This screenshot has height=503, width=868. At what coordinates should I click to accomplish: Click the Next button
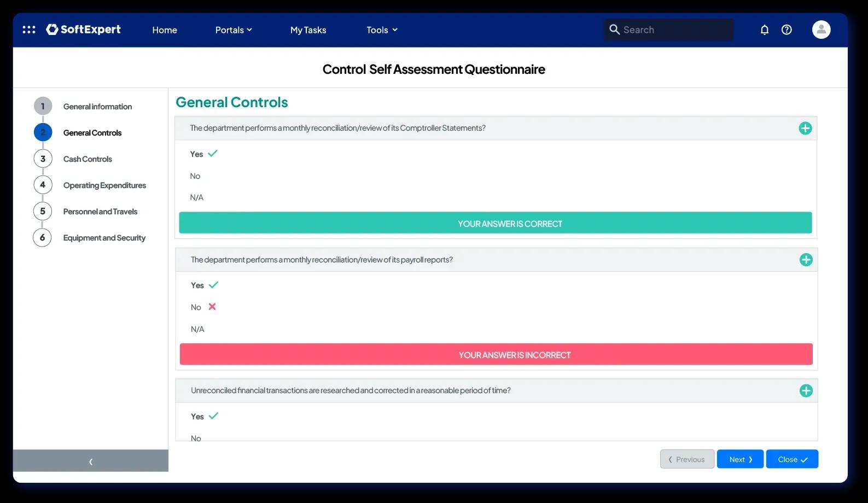point(740,459)
